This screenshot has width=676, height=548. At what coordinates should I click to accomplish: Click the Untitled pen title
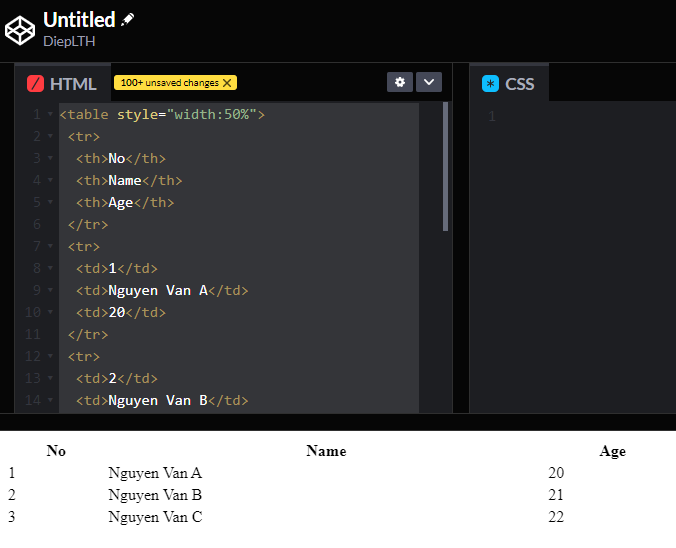pos(79,20)
